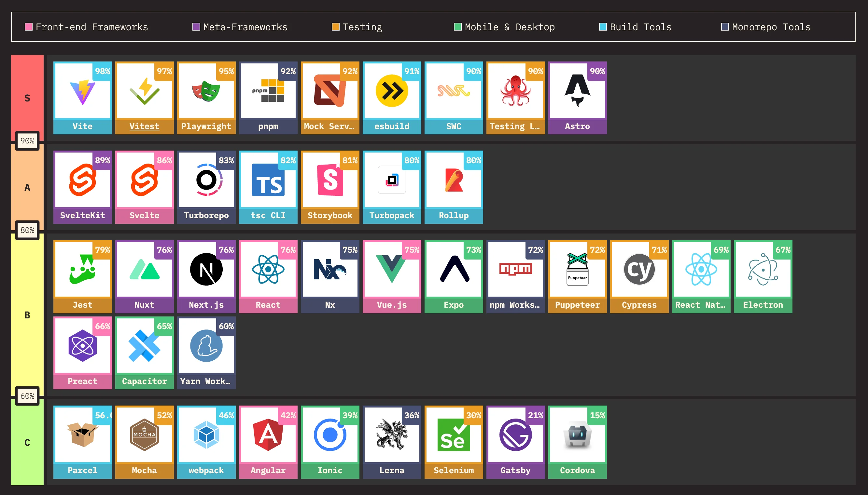Screen dimensions: 868x495
Task: Select the Electron atom icon
Action: coord(763,270)
